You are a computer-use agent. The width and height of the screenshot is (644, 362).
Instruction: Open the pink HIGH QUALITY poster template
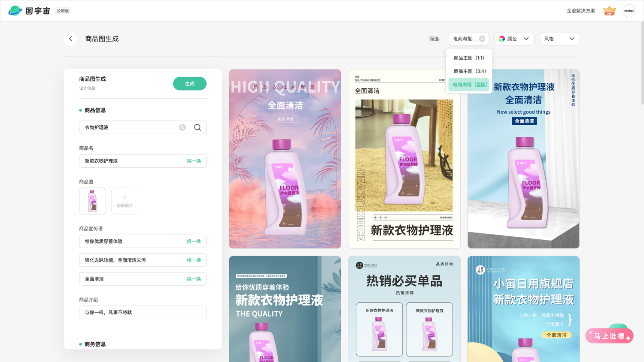285,159
